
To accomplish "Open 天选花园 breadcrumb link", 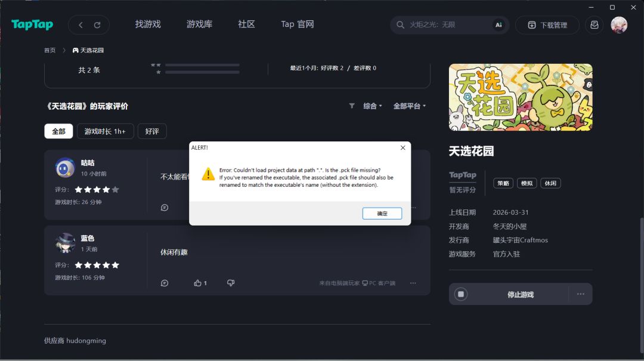I will click(x=92, y=50).
